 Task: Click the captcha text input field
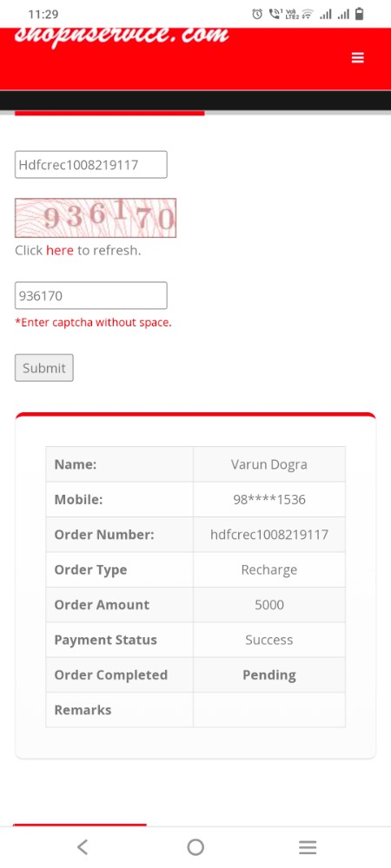(x=91, y=296)
